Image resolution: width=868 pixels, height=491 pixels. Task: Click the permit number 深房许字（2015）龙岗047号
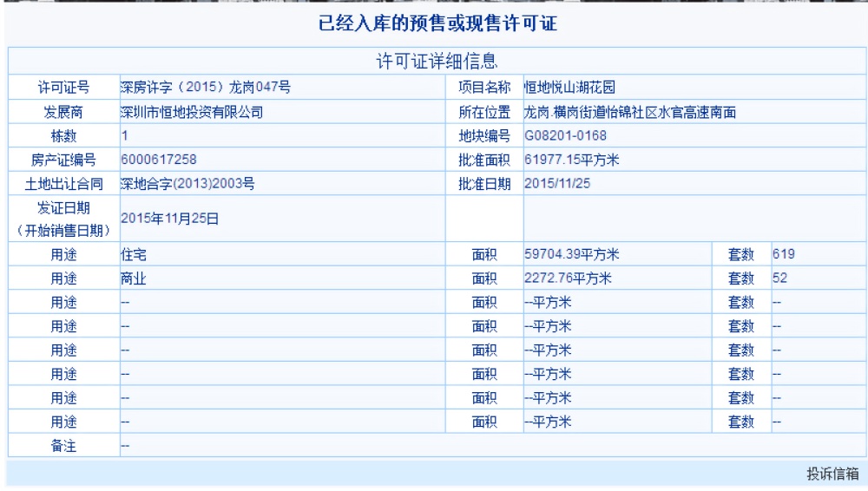point(204,88)
